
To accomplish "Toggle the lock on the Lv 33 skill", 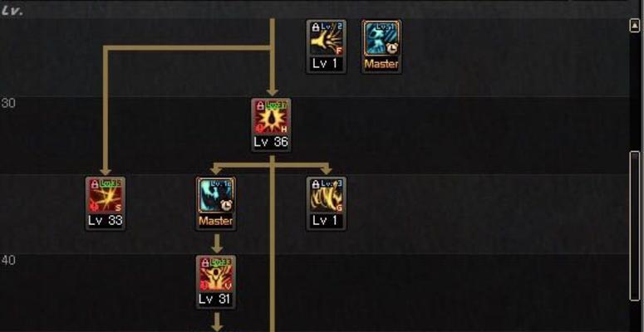I will 95,184.
